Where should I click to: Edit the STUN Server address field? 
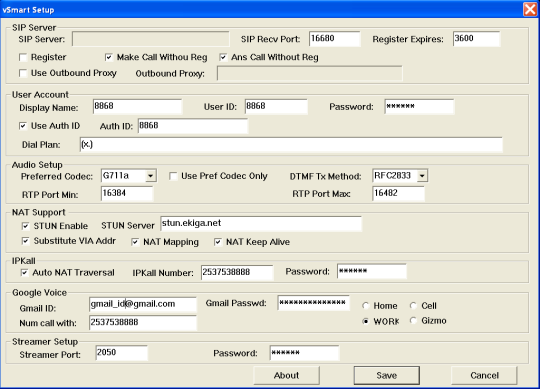[x=261, y=224]
